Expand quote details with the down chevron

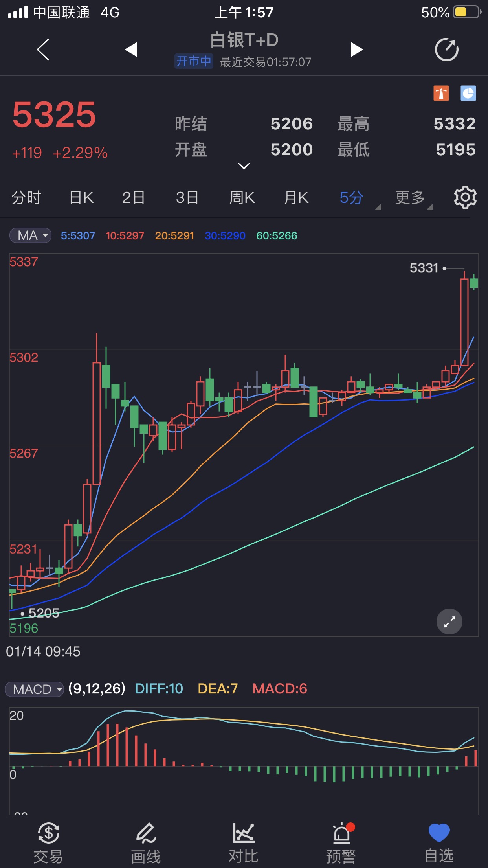point(244,166)
